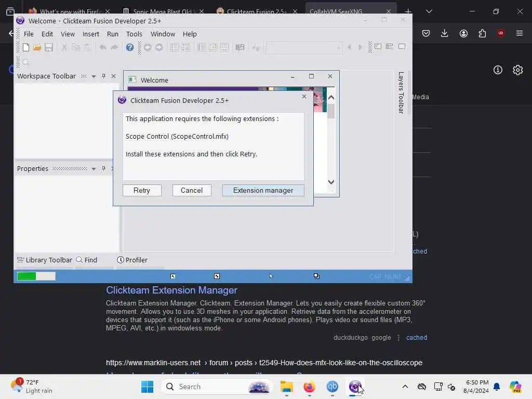Switch to Clickteam Fusion 2.5+ browser tab
The width and height of the screenshot is (532, 399).
[257, 11]
